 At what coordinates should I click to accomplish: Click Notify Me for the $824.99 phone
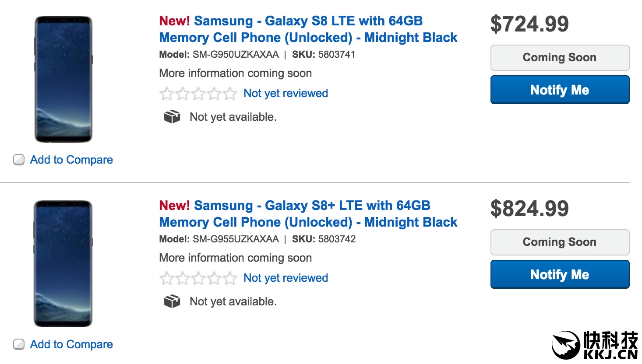[559, 274]
